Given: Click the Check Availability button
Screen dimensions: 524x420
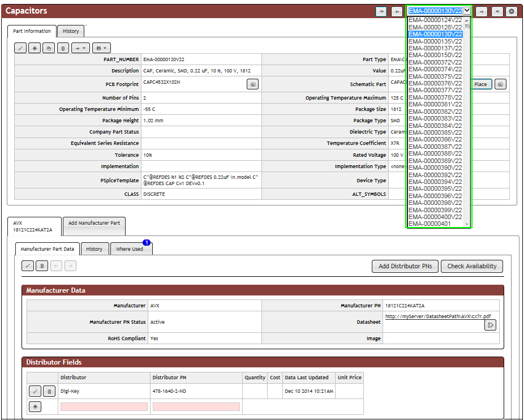Looking at the screenshot, I should (x=471, y=266).
